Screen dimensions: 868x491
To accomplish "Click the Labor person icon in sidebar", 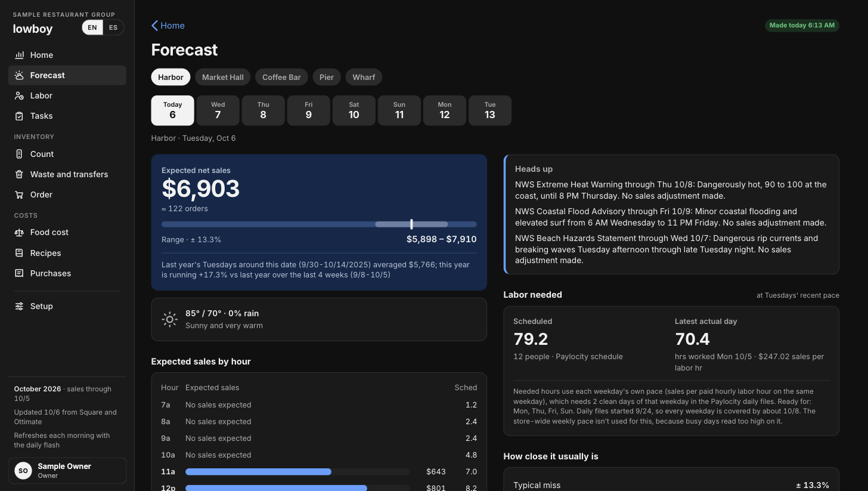I will click(x=19, y=95).
